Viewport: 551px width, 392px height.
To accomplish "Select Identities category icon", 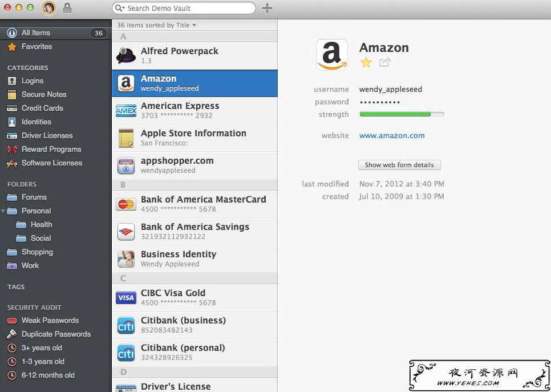I will 12,122.
